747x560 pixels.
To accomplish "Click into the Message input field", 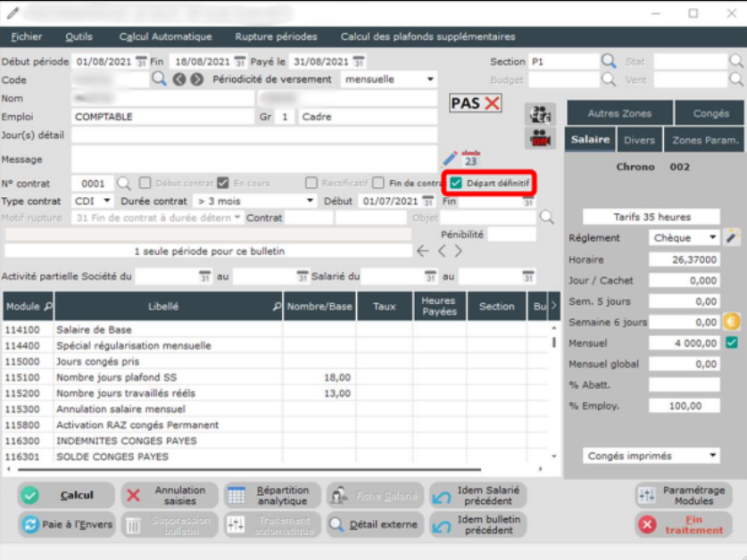I will (253, 160).
